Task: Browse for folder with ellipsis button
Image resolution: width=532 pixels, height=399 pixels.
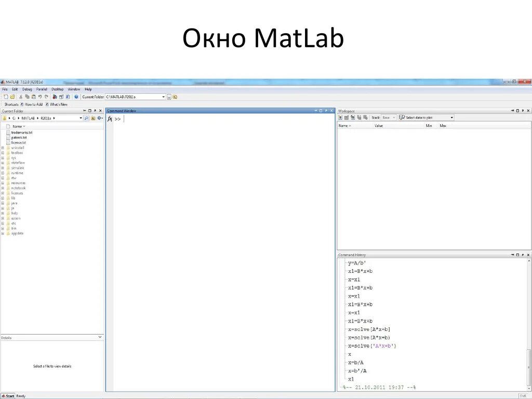Action: [x=169, y=97]
